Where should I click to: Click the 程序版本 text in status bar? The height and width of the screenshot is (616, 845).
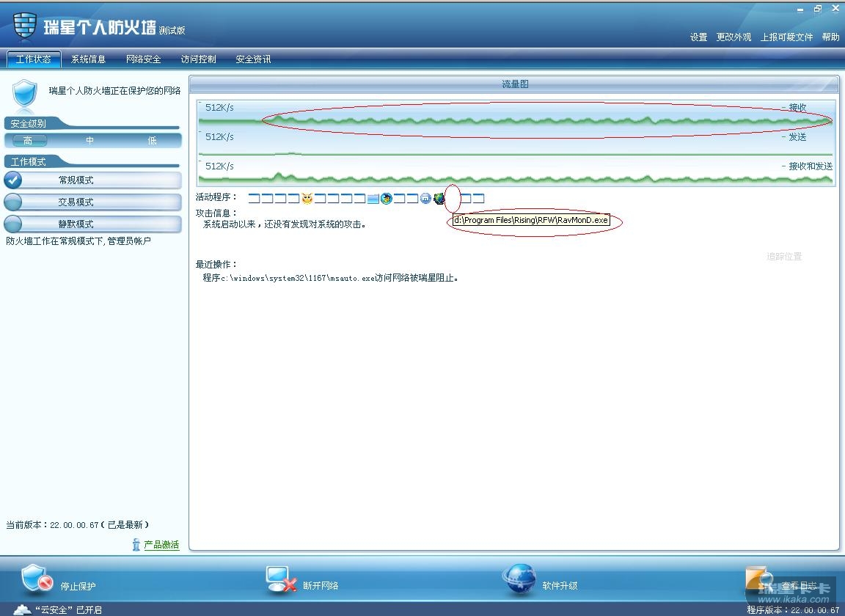point(793,610)
